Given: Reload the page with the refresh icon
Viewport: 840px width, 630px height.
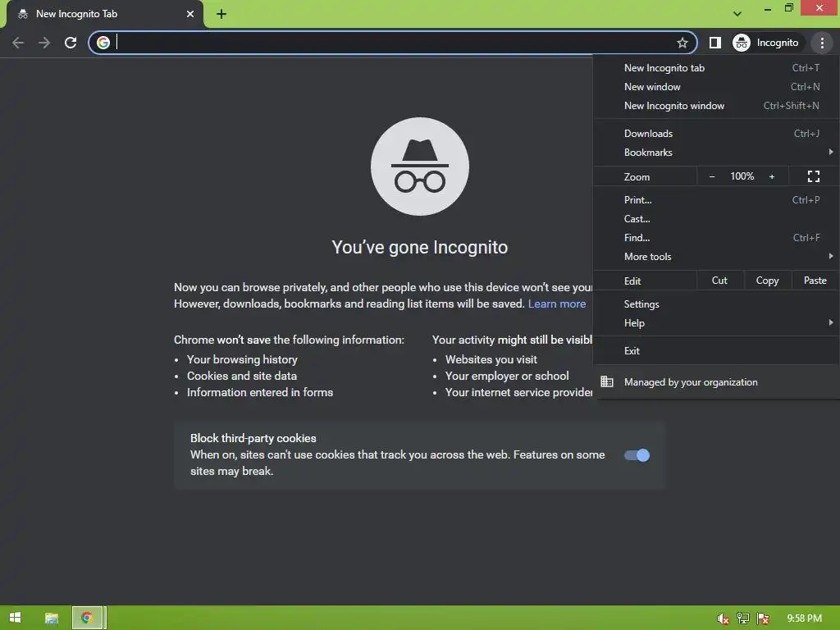Looking at the screenshot, I should 71,43.
